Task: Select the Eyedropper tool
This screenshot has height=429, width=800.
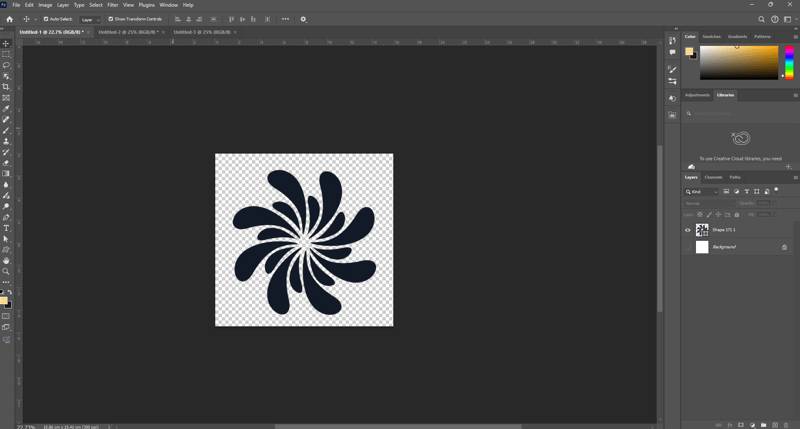Action: 6,109
